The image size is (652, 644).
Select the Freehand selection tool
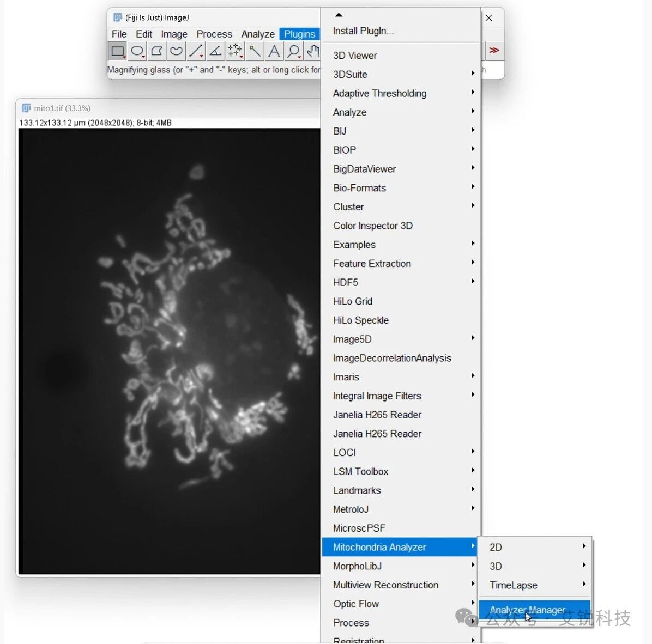(x=176, y=51)
